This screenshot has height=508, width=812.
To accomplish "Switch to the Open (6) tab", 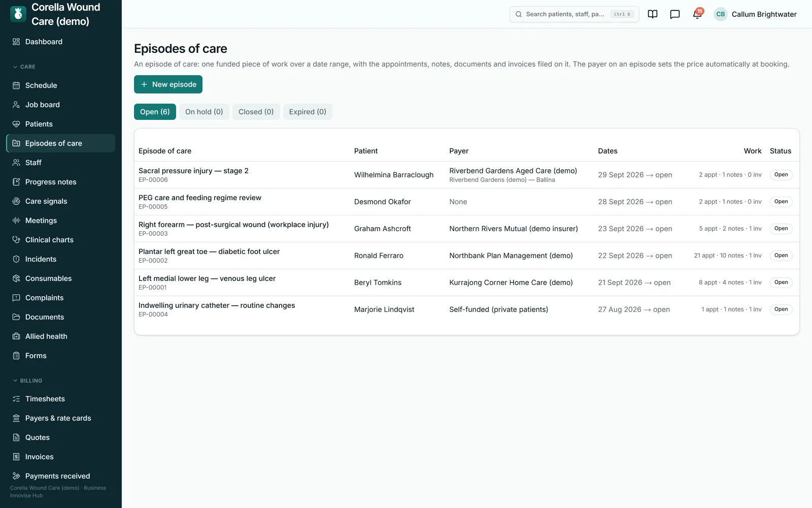I will 155,112.
